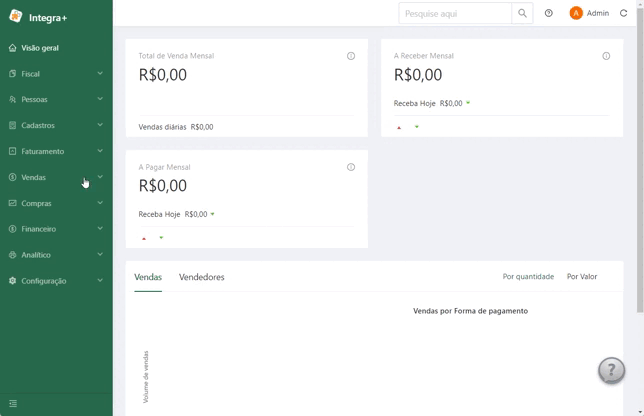
Task: Select the Vendas chart tab
Action: click(148, 277)
